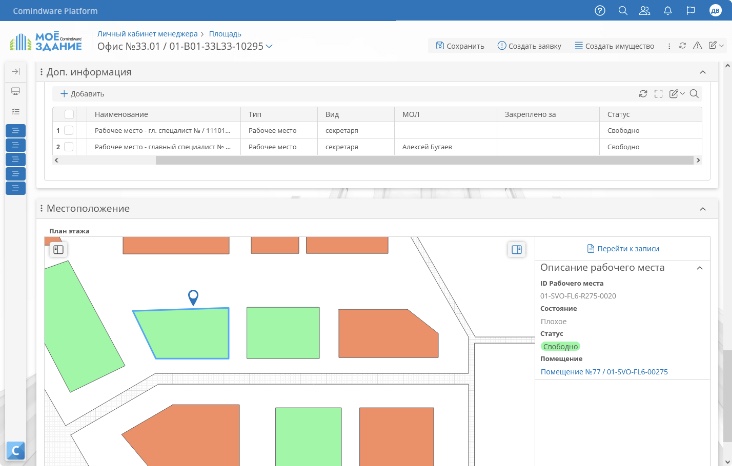Click the monitor icon in left sidebar
Screen dimensions: 732x466
[15, 91]
